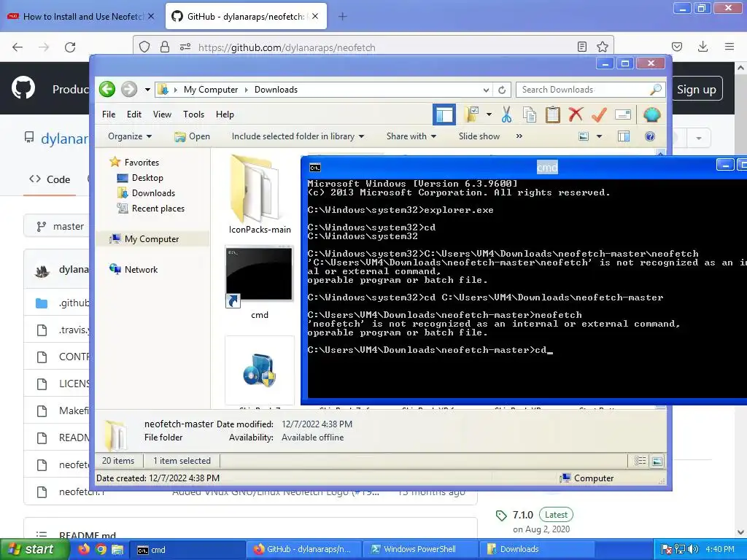Screen dimensions: 747x560
Task: Click the Slide show button
Action: point(479,136)
